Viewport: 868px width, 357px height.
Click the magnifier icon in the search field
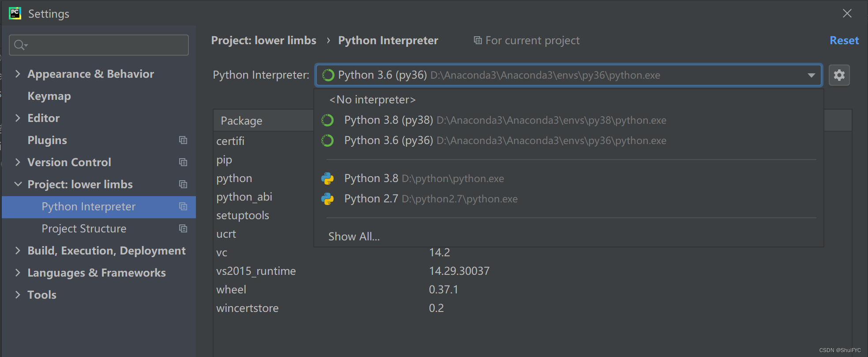(20, 45)
